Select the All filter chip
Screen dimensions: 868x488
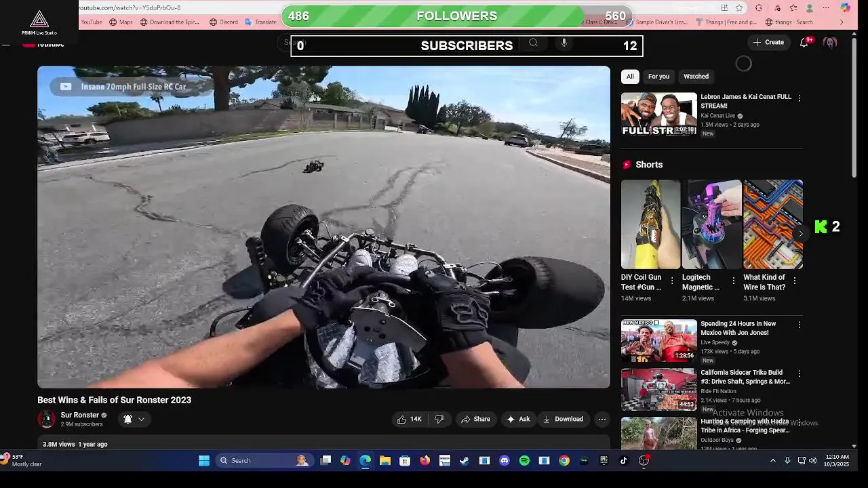point(630,77)
